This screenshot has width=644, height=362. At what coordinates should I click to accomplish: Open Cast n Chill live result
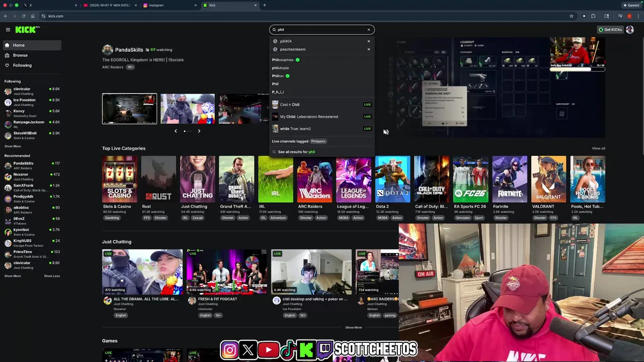click(321, 105)
